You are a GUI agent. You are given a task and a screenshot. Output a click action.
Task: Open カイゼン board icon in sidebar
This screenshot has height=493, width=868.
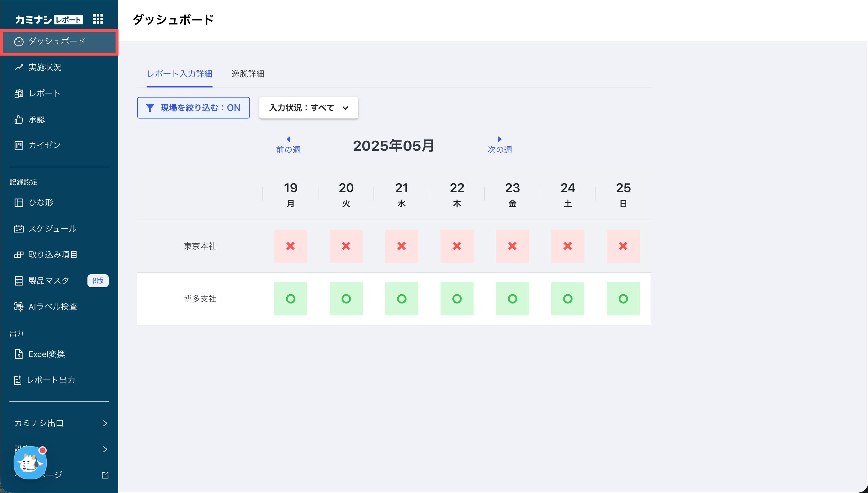click(19, 145)
